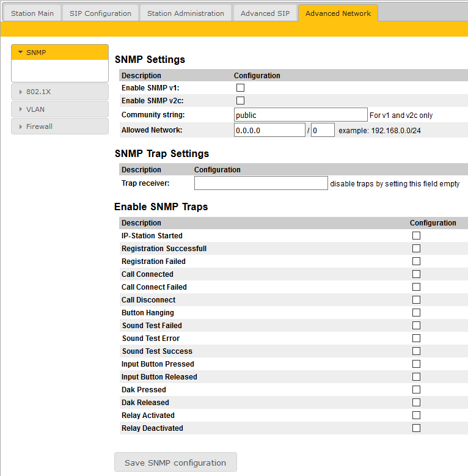
Task: Focus the Trap receiver text field
Action: point(261,183)
